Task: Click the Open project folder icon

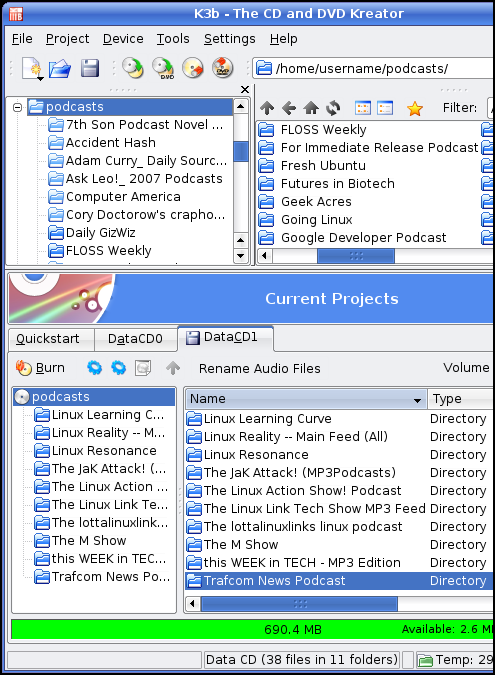Action: (x=60, y=68)
